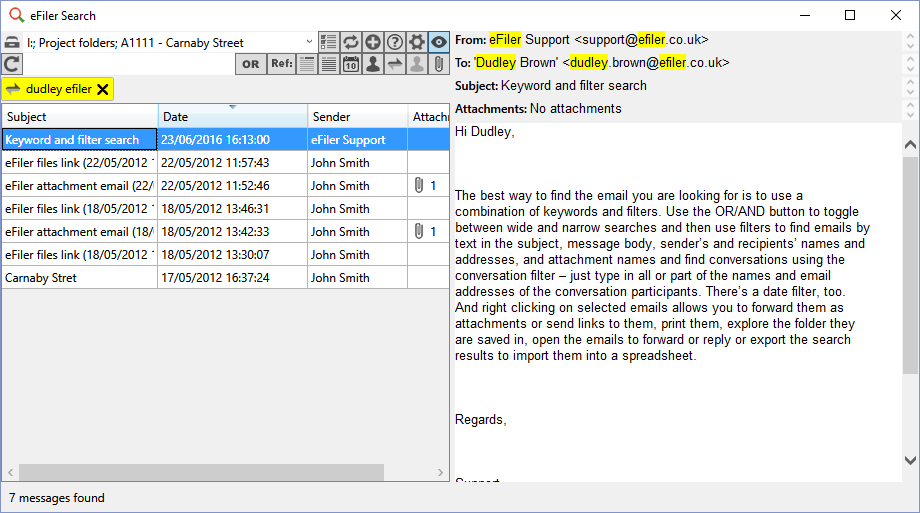Sort by the Date column header
Screen dimensions: 920x513
[233, 117]
